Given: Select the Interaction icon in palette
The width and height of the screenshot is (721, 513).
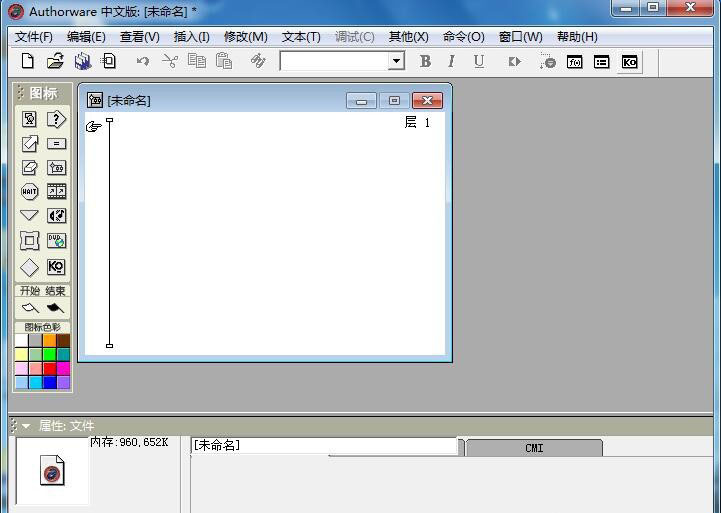Looking at the screenshot, I should pos(56,120).
